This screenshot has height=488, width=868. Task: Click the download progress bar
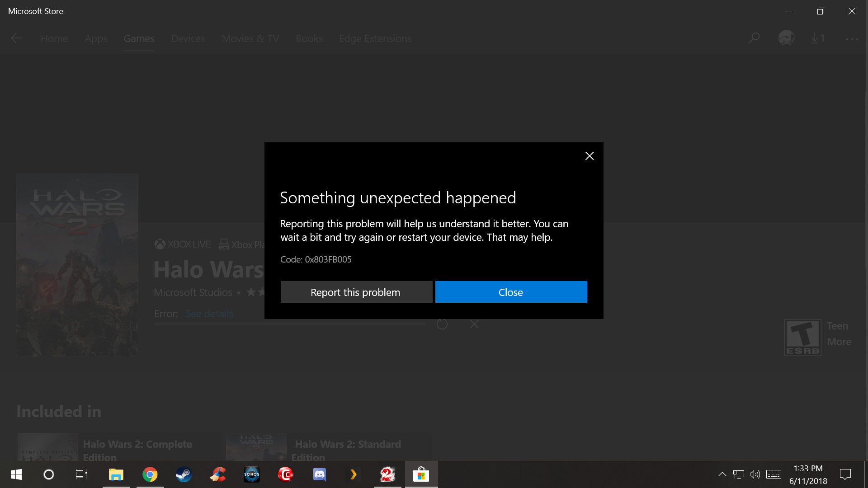[x=290, y=324]
